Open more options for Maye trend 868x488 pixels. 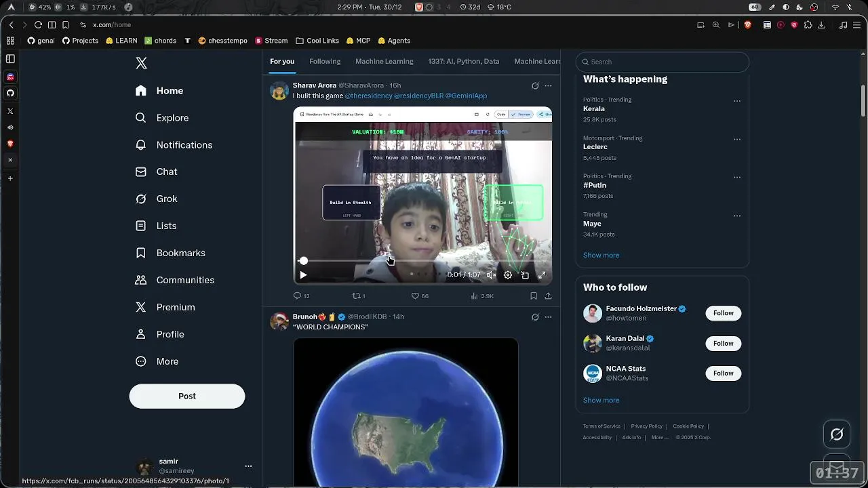[737, 216]
